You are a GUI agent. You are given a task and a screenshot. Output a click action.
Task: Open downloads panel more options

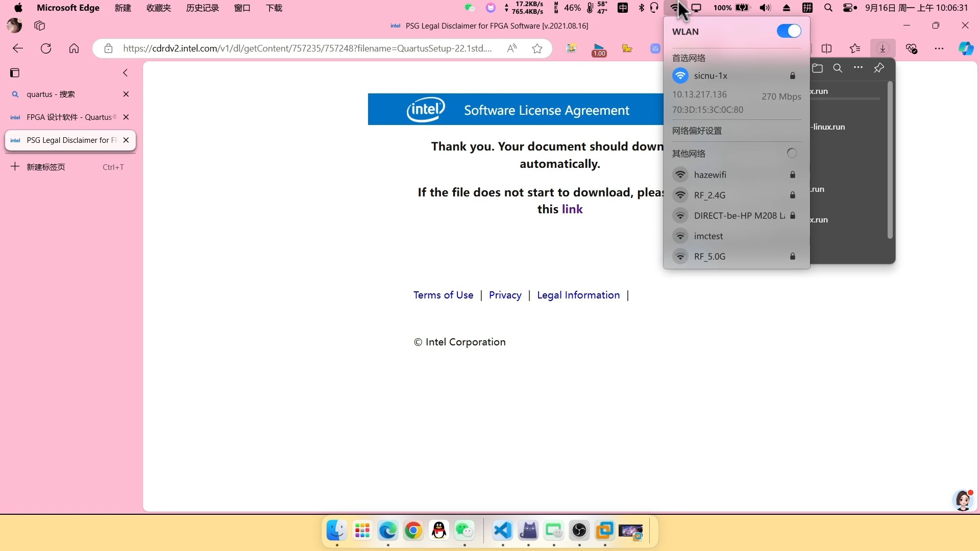pyautogui.click(x=858, y=68)
